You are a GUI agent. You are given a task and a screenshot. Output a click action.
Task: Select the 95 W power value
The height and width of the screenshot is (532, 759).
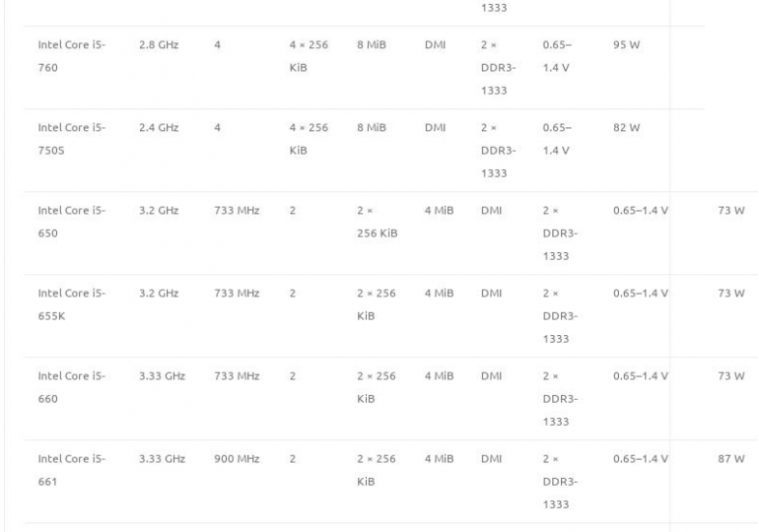[x=626, y=45]
